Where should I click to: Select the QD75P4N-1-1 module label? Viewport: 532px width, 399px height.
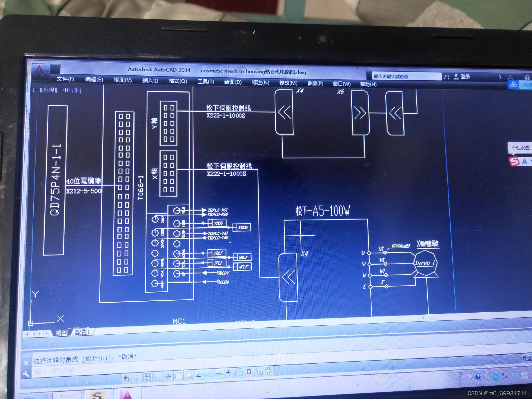(x=56, y=180)
